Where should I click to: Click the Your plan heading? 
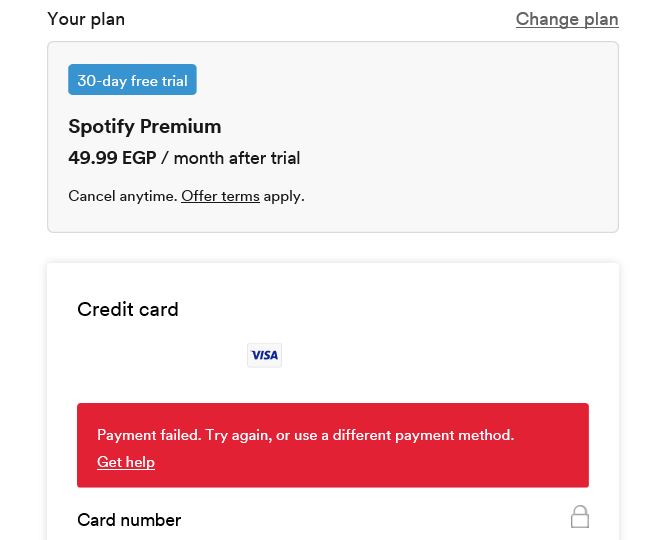(x=86, y=19)
